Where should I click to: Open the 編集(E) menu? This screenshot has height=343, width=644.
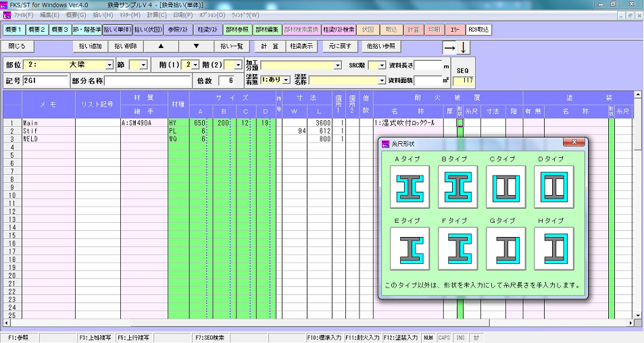click(x=50, y=15)
